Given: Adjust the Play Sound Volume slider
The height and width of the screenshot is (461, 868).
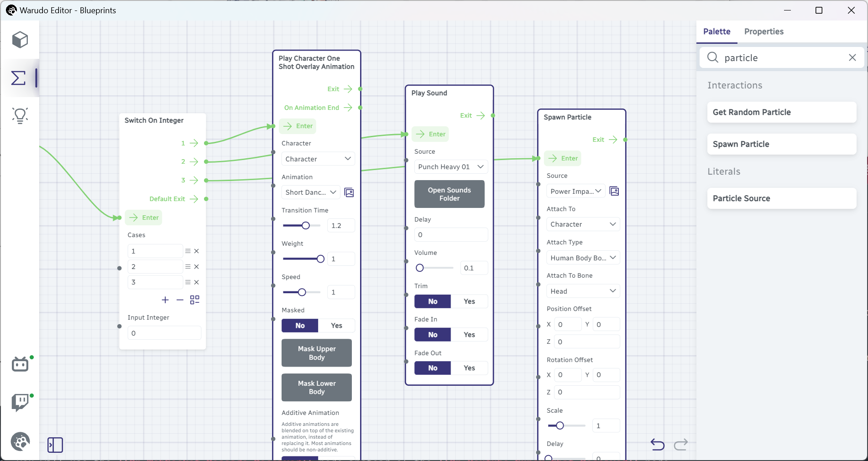Looking at the screenshot, I should (x=434, y=268).
